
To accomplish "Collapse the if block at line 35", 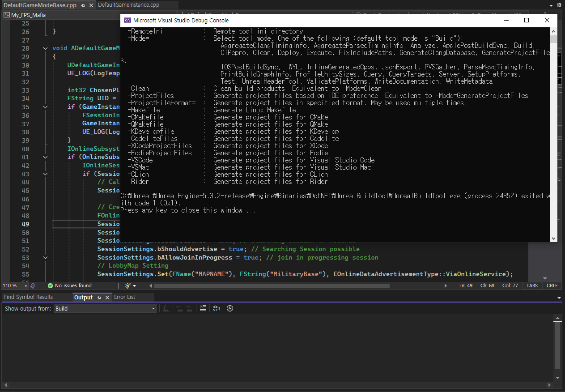I will (45, 107).
